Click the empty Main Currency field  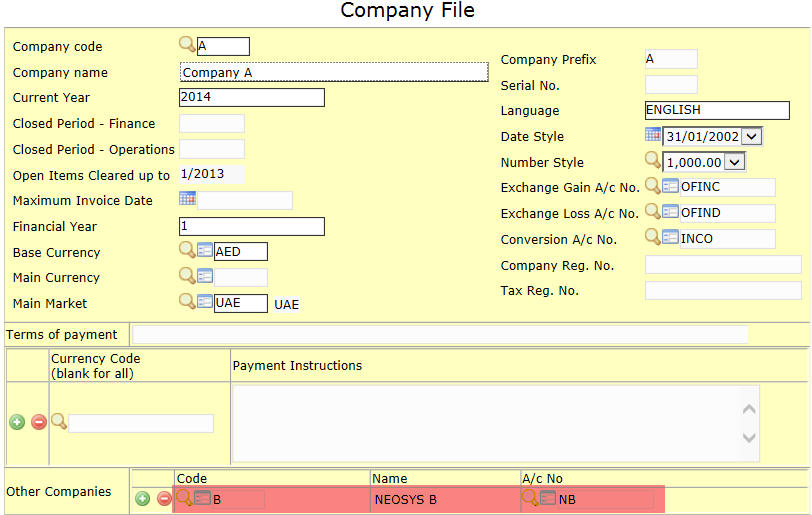pos(241,277)
